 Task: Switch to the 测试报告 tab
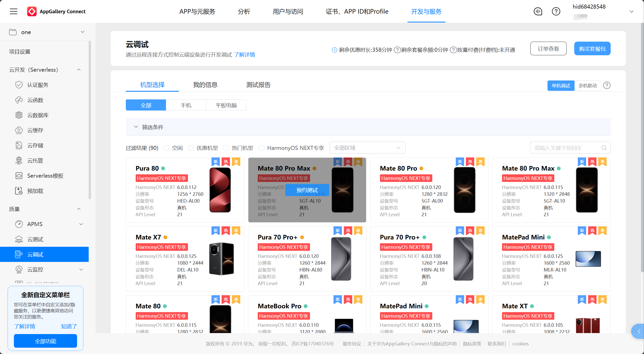258,85
